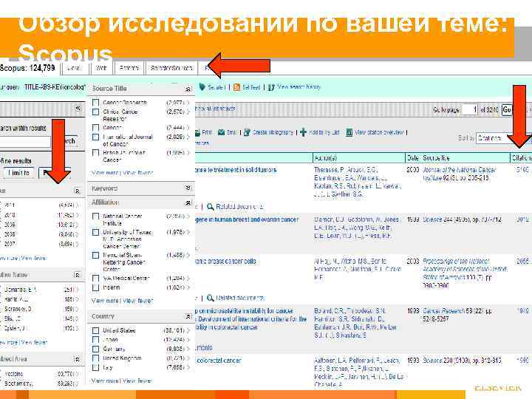Check Italy country filter
Screen dimensions: 532x399
coord(95,367)
